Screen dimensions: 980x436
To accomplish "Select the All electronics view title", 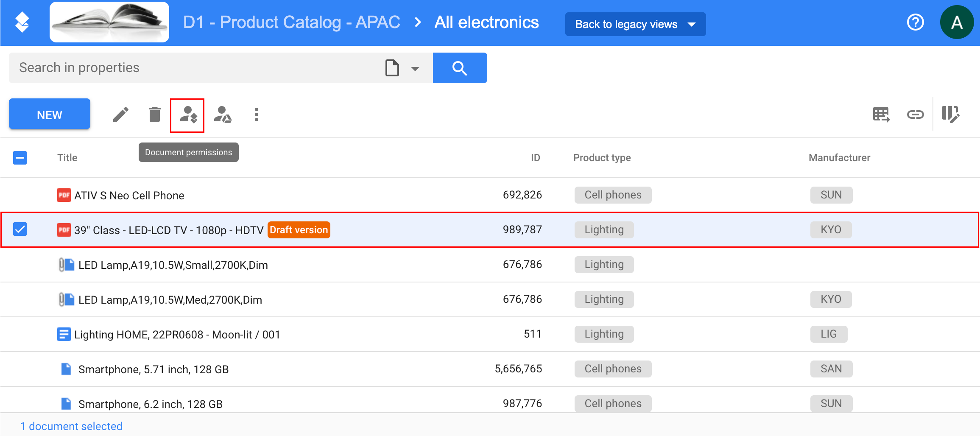I will [486, 22].
